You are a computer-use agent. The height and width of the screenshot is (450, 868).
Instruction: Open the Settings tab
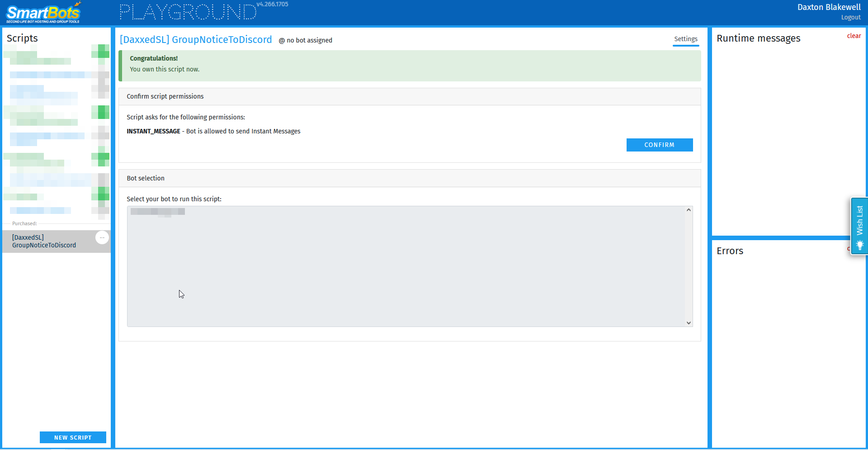point(685,39)
